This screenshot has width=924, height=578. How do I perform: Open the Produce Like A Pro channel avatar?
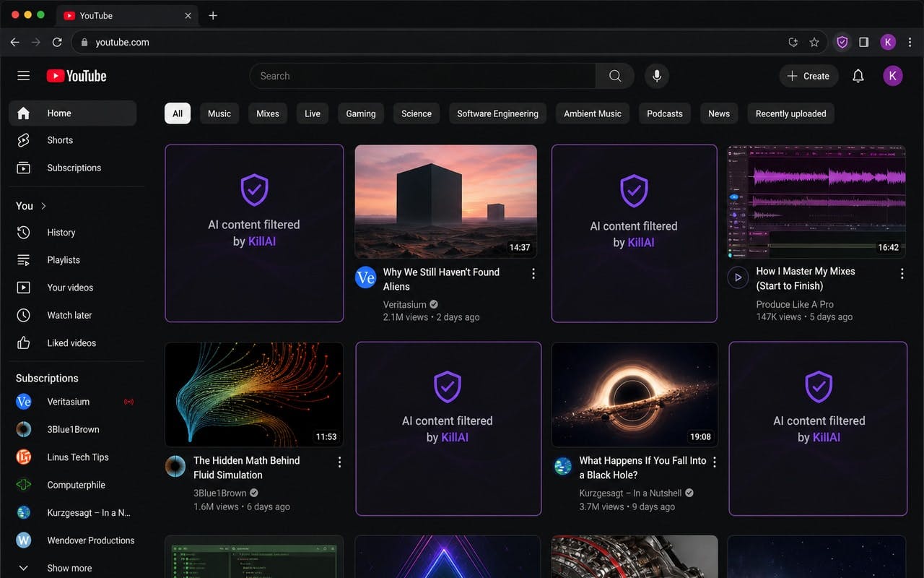coord(738,277)
